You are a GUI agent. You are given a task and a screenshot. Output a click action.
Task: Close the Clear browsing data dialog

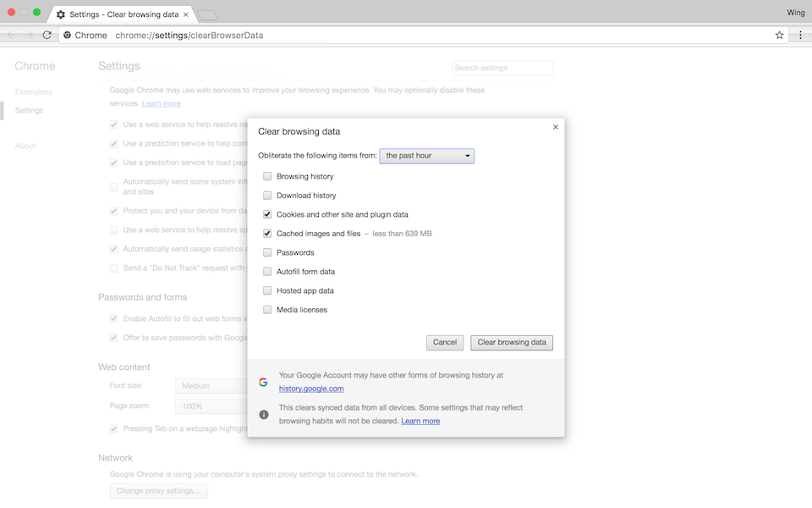[556, 127]
